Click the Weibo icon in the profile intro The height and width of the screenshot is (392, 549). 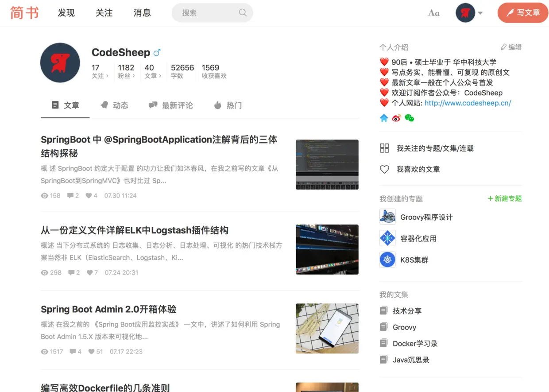coord(397,118)
